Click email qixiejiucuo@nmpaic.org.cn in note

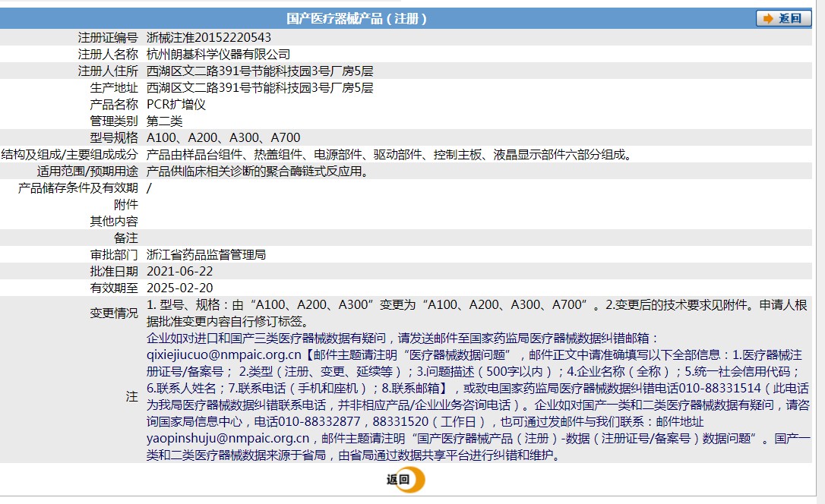pos(223,354)
